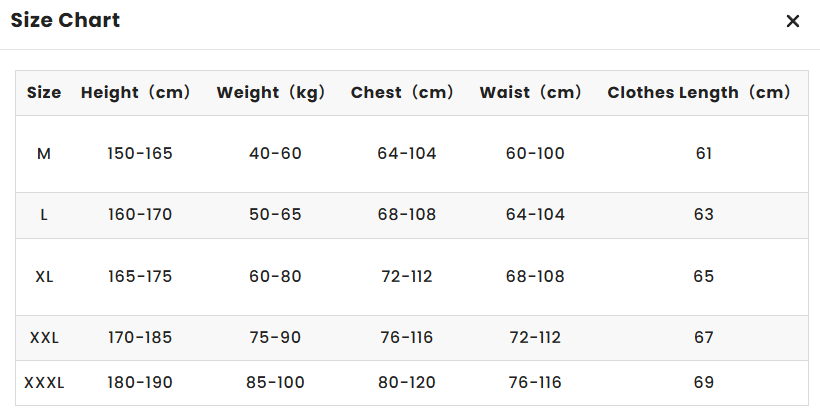Viewport: 820px width, 418px height.
Task: Click the Clothes Length (cm) header
Action: coord(699,93)
